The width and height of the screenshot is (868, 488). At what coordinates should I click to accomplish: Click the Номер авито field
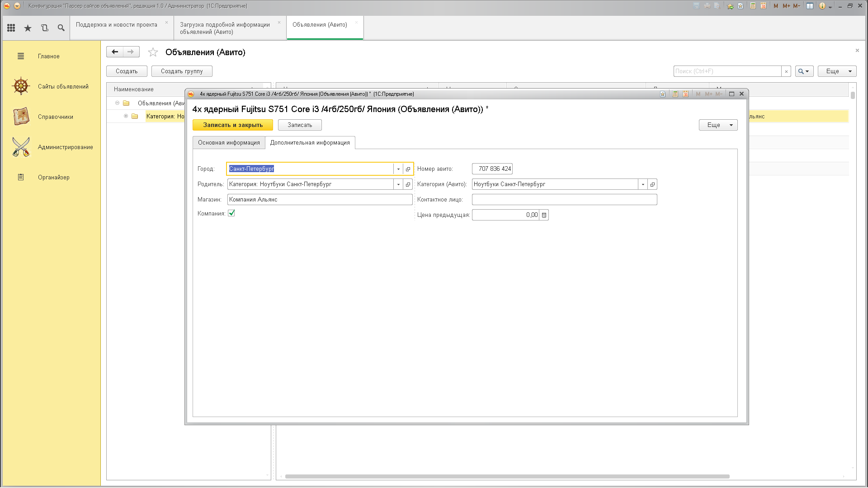(x=492, y=169)
